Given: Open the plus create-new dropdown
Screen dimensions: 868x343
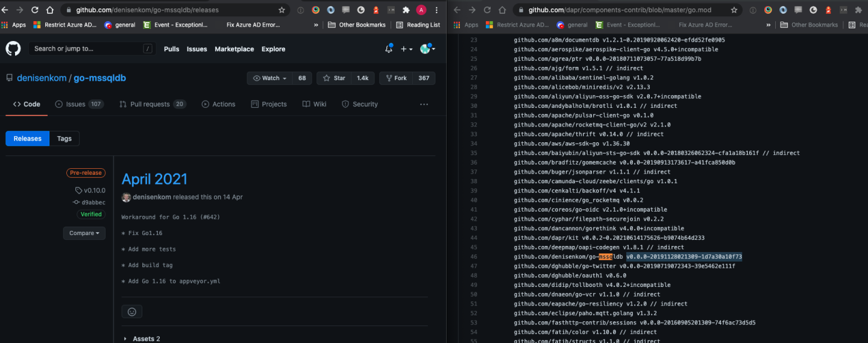Looking at the screenshot, I should pos(407,49).
